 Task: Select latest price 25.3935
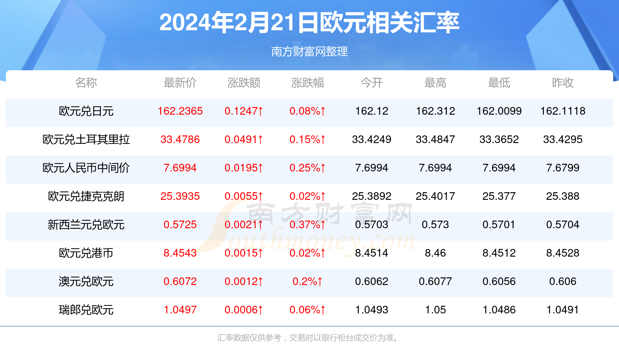(180, 196)
